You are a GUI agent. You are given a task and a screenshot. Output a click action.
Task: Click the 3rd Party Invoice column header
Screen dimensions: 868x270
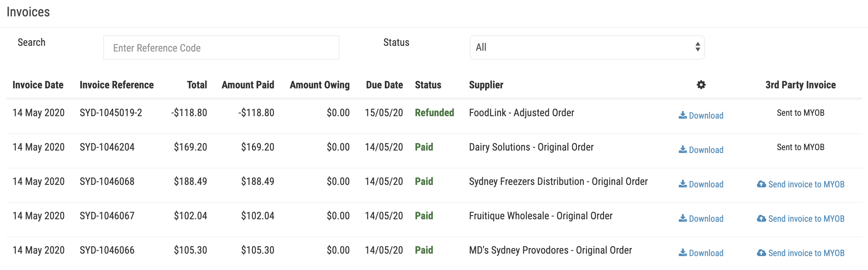point(800,85)
